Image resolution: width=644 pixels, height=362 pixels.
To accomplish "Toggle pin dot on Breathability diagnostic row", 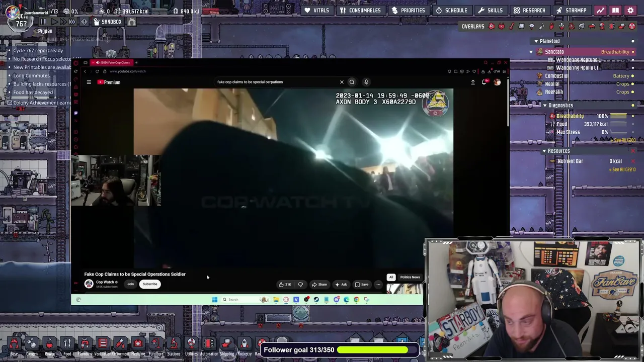I will (633, 116).
